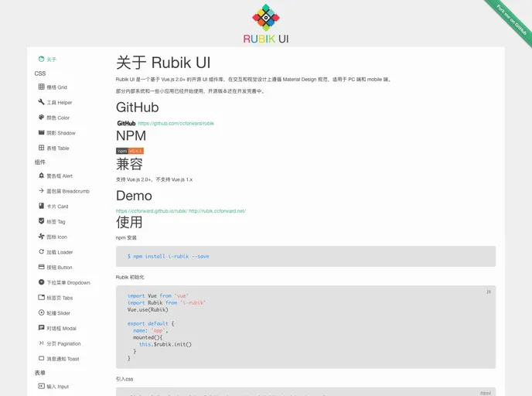Select the 关于 menu item
This screenshot has height=396, width=532.
click(52, 60)
